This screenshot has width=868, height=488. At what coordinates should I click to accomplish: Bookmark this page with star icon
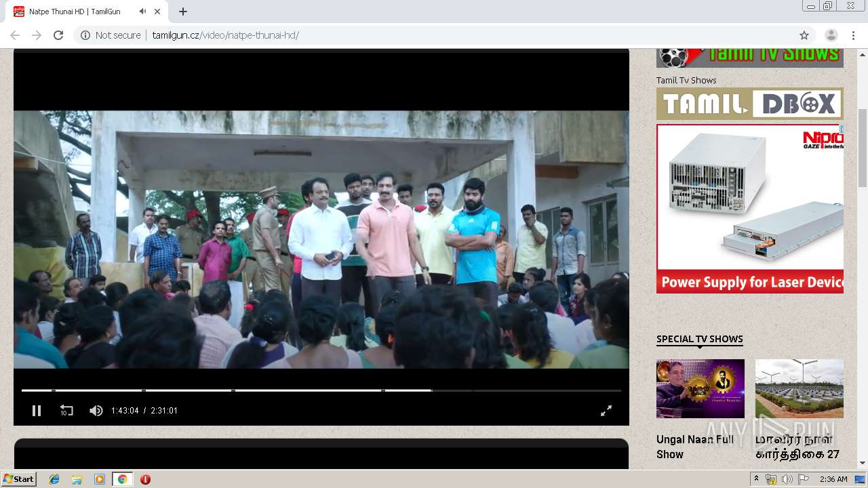[x=804, y=35]
